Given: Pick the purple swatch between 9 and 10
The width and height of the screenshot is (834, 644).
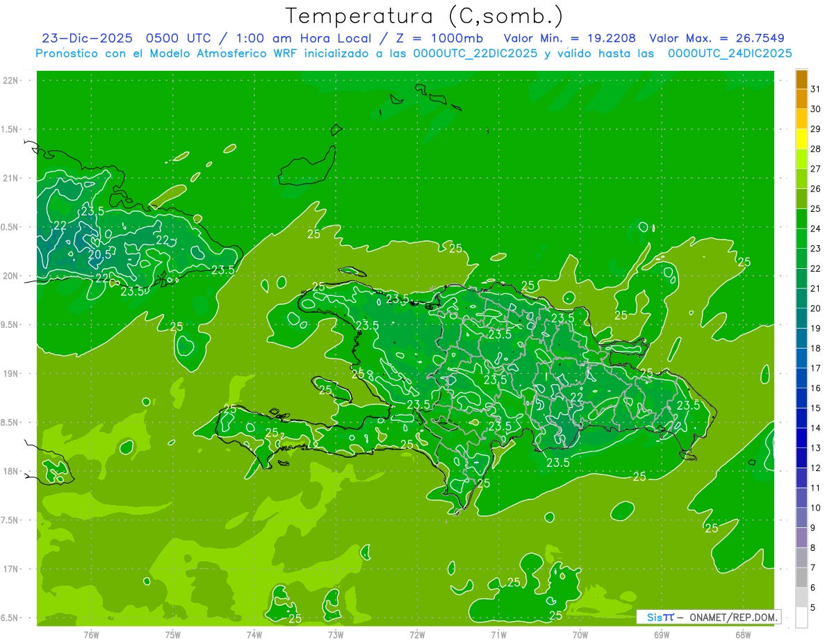Looking at the screenshot, I should [x=801, y=518].
